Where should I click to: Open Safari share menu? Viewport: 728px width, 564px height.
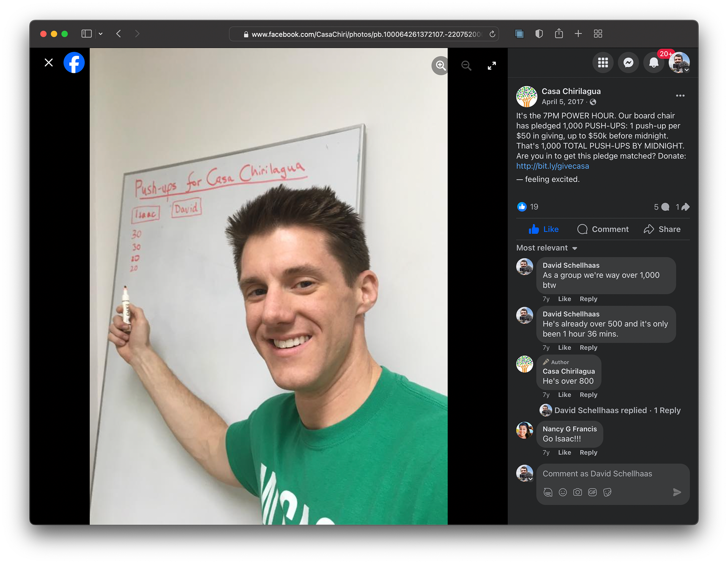coord(559,33)
